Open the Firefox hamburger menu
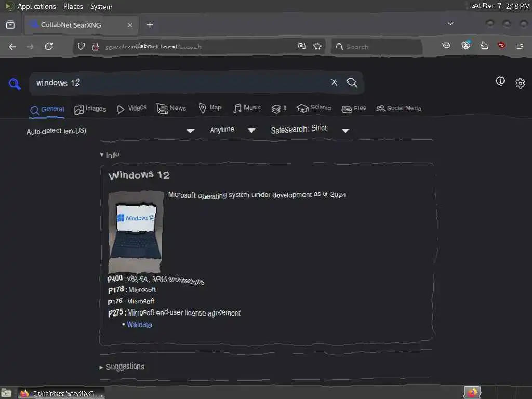Screen dimensions: 532x399 (x=520, y=46)
